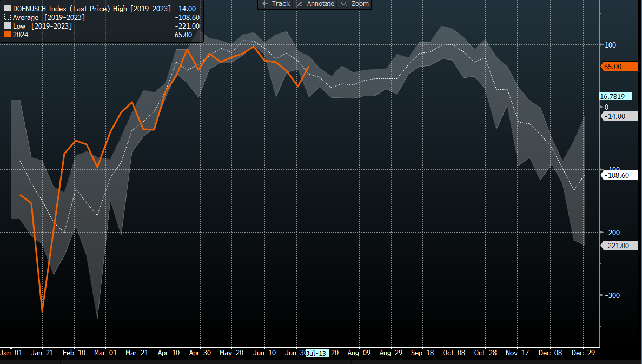Click the 0 y-axis tick label
Viewport: 642px width, 364px height.
click(x=606, y=107)
